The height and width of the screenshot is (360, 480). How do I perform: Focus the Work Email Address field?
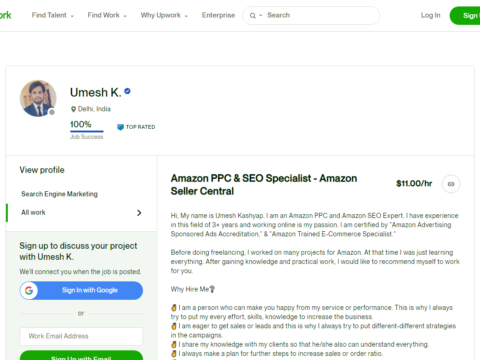click(x=81, y=336)
